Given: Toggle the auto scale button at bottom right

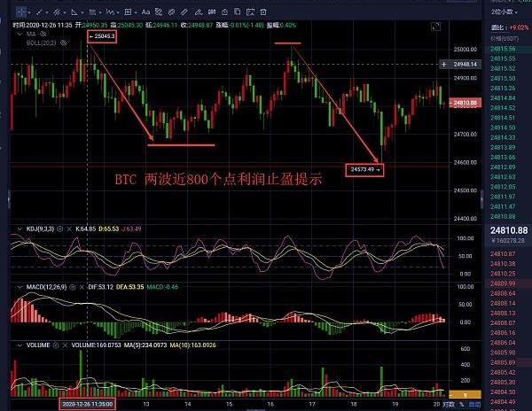Looking at the screenshot, I should tap(474, 404).
